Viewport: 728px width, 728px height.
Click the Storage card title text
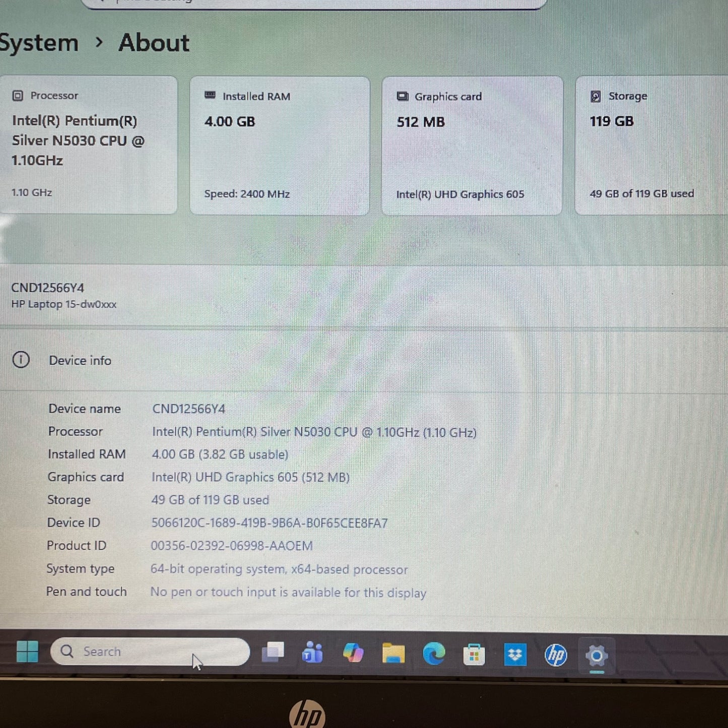point(628,96)
